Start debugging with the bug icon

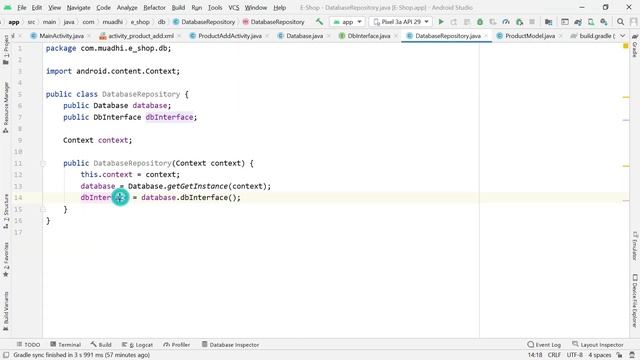[480, 22]
